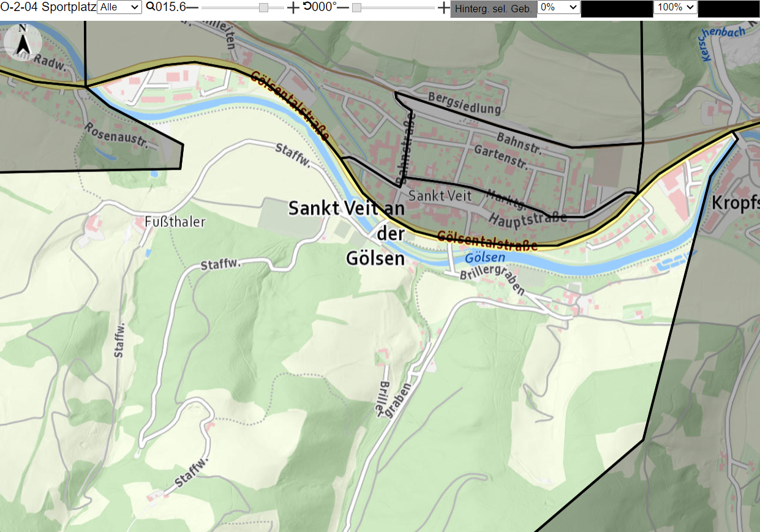Image resolution: width=760 pixels, height=532 pixels.
Task: Click the 'Hinterg. sel. Geb.' button
Action: tap(494, 9)
